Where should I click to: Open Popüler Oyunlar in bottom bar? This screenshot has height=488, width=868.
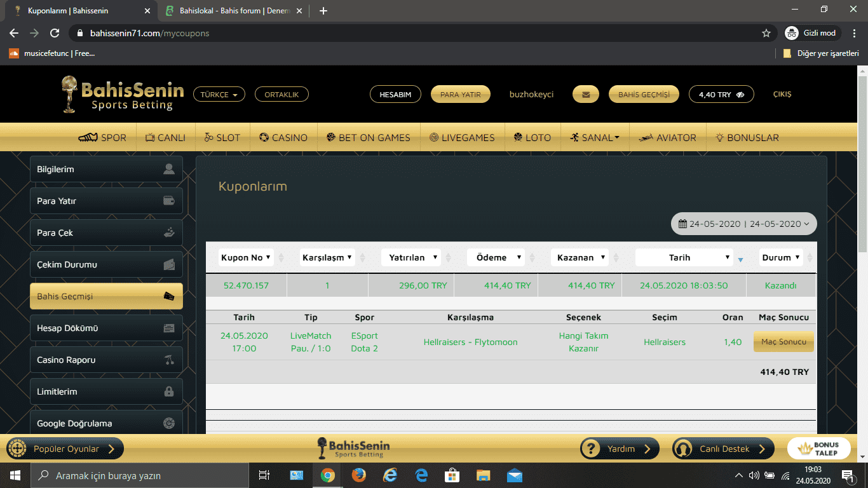tap(65, 449)
